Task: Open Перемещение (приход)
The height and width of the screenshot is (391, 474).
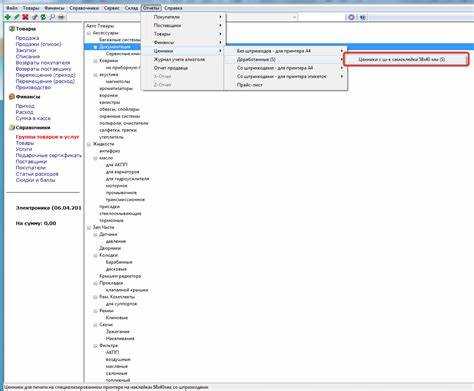Action: 45,75
